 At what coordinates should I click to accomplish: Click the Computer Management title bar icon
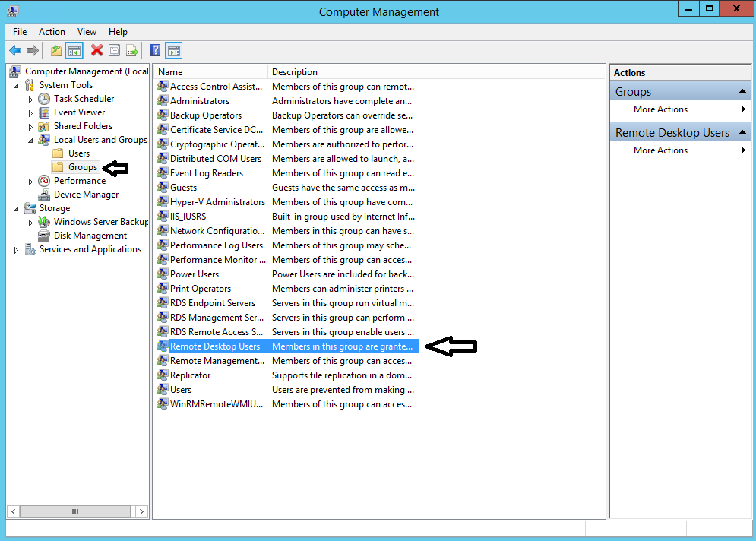(x=13, y=11)
